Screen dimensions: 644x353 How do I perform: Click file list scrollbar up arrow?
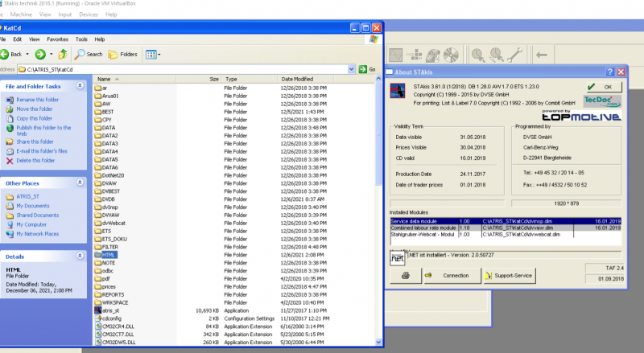(378, 78)
